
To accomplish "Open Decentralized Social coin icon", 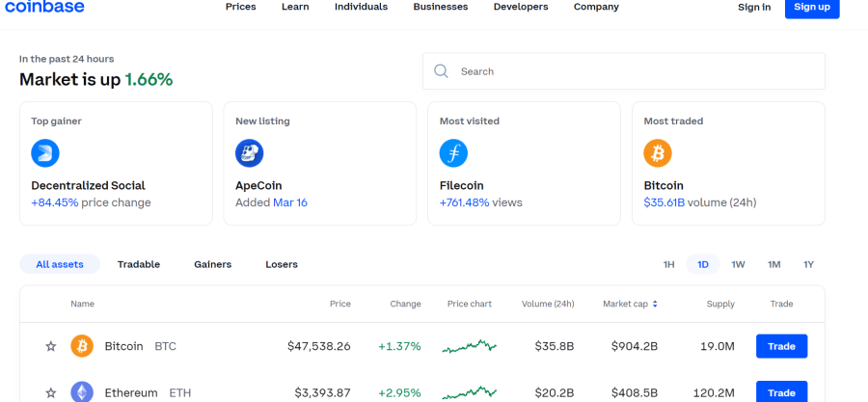I will pos(44,153).
